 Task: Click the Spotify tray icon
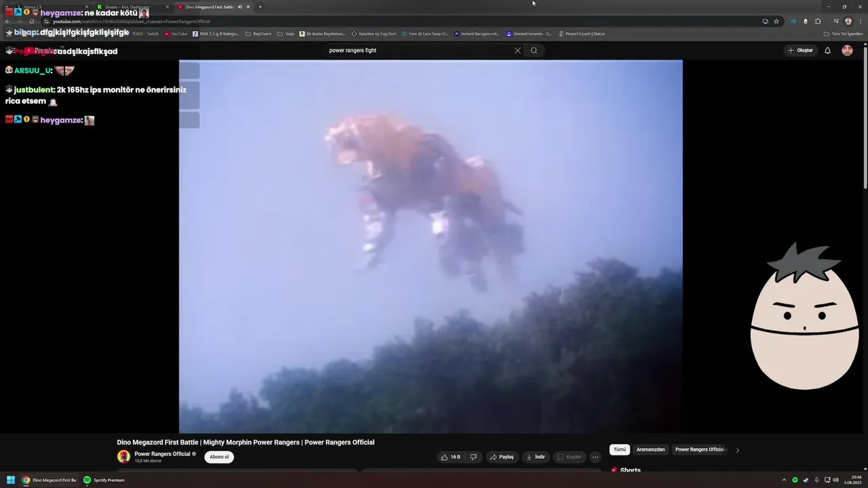795,480
